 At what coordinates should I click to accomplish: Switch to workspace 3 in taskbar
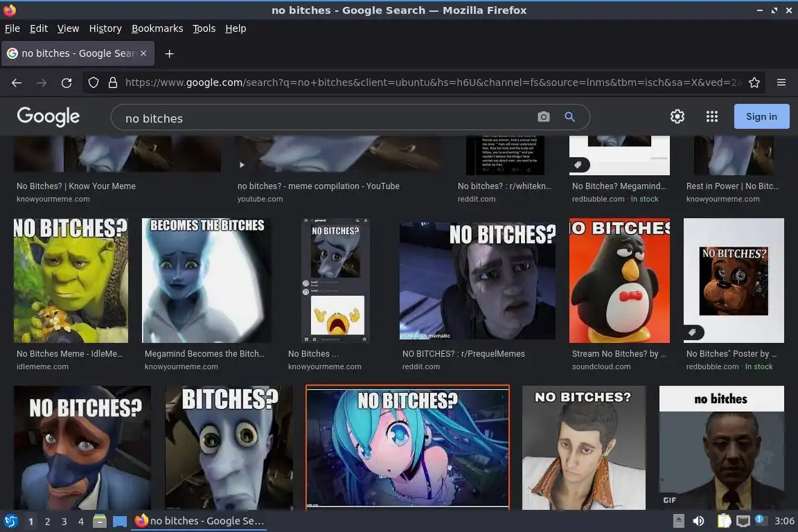(64, 522)
